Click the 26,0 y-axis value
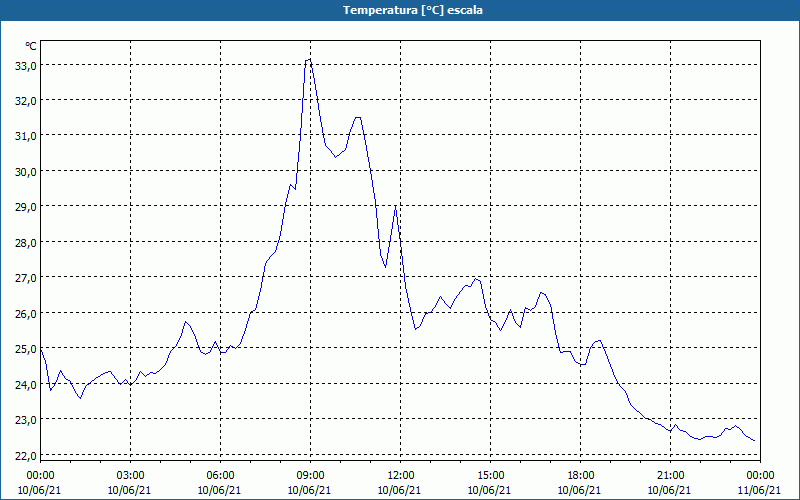 click(27, 314)
